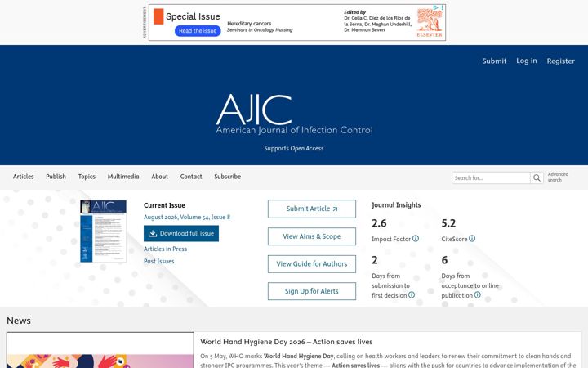Click Register in the header
588x368 pixels.
(x=560, y=61)
